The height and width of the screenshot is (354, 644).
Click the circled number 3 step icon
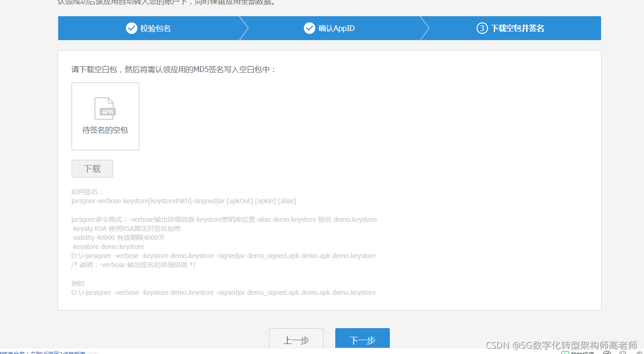point(482,28)
